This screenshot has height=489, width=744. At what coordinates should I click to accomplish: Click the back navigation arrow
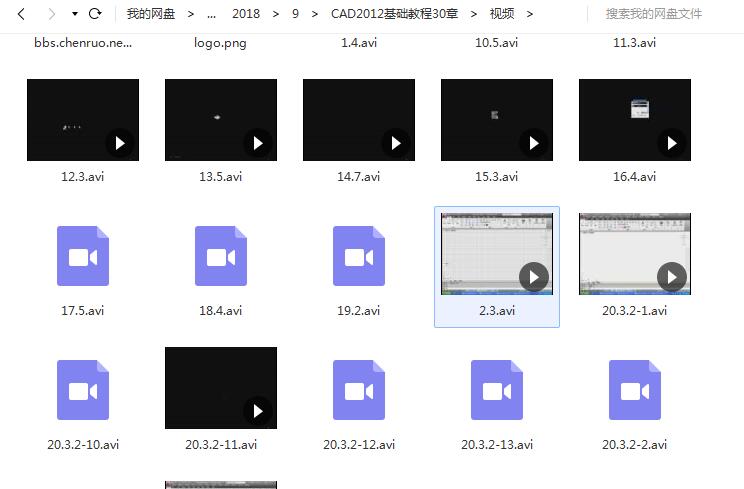21,14
